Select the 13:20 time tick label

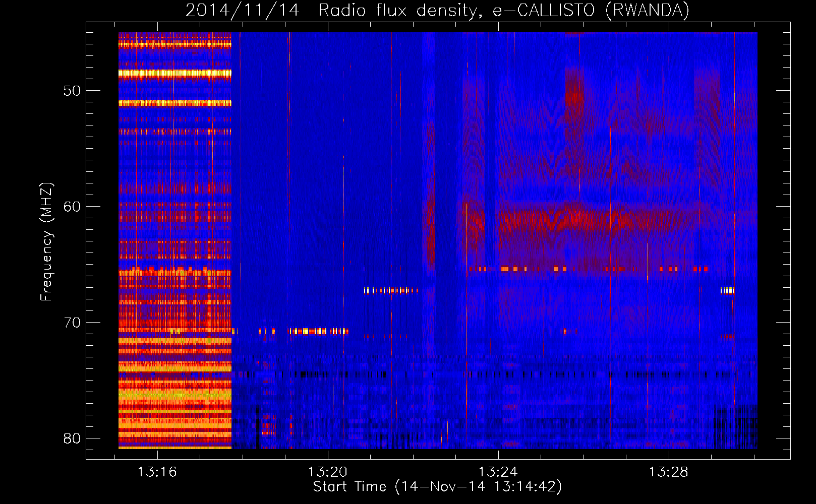[328, 472]
